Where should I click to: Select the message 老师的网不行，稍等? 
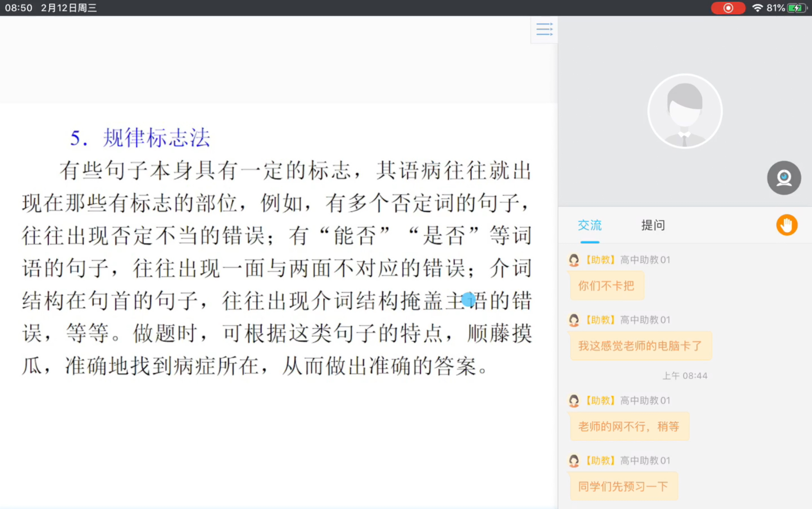629,427
